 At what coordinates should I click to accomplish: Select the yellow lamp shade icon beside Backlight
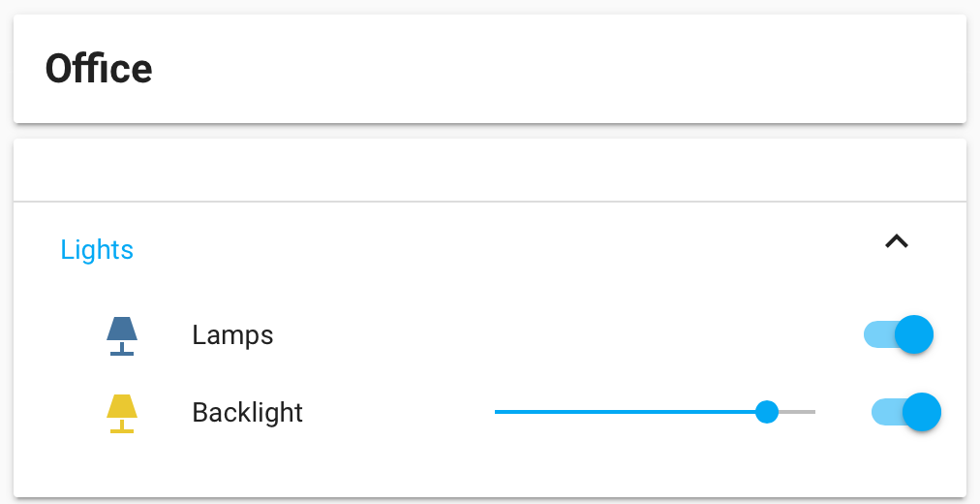click(122, 407)
